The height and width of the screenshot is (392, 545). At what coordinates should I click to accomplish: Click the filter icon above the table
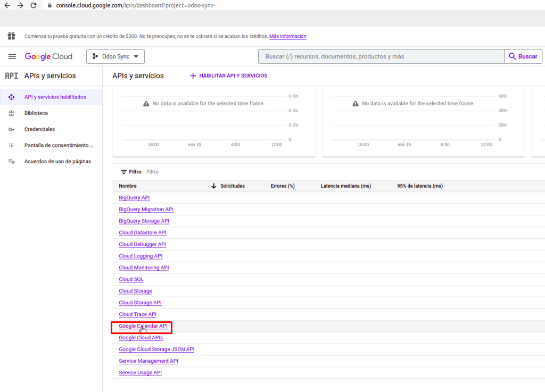pyautogui.click(x=123, y=172)
